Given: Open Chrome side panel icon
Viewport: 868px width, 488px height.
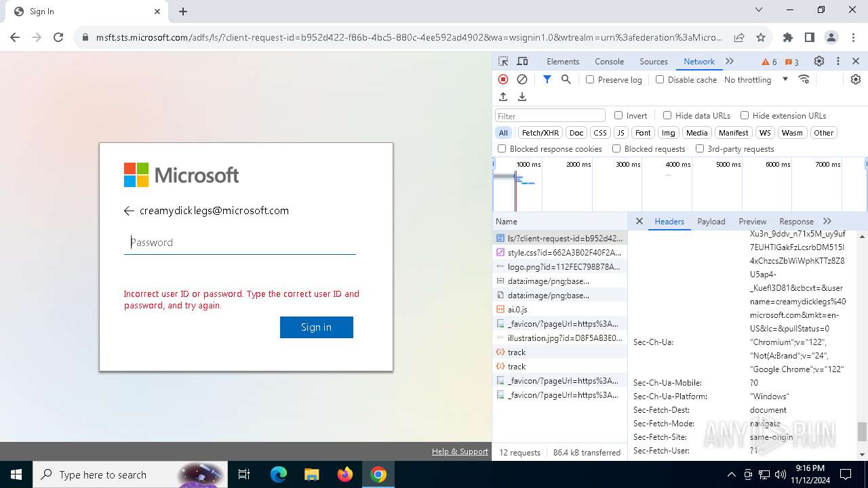Looking at the screenshot, I should tap(810, 37).
